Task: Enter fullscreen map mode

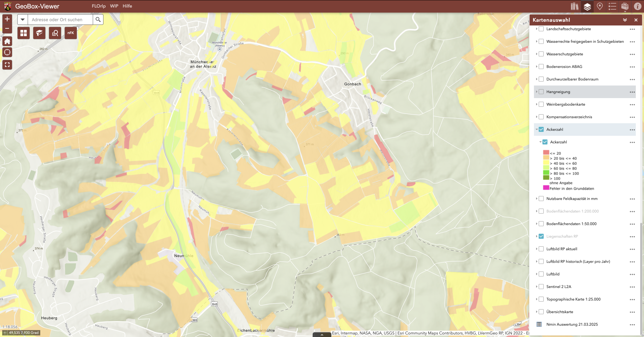Action: point(7,65)
